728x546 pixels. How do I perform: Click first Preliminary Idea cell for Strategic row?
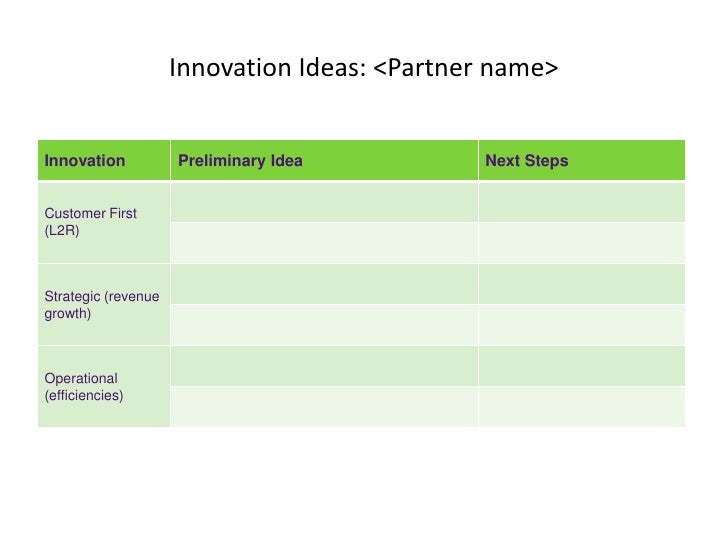coord(324,284)
